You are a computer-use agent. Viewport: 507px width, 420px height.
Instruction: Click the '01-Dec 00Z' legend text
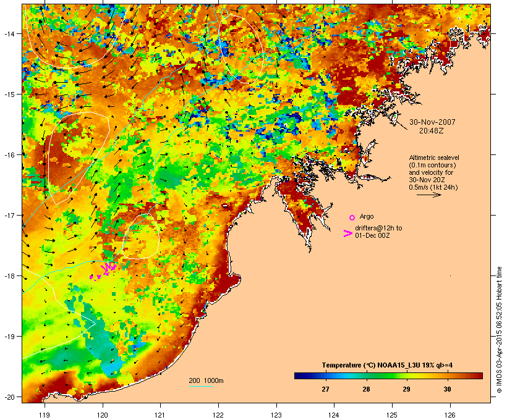click(x=372, y=235)
